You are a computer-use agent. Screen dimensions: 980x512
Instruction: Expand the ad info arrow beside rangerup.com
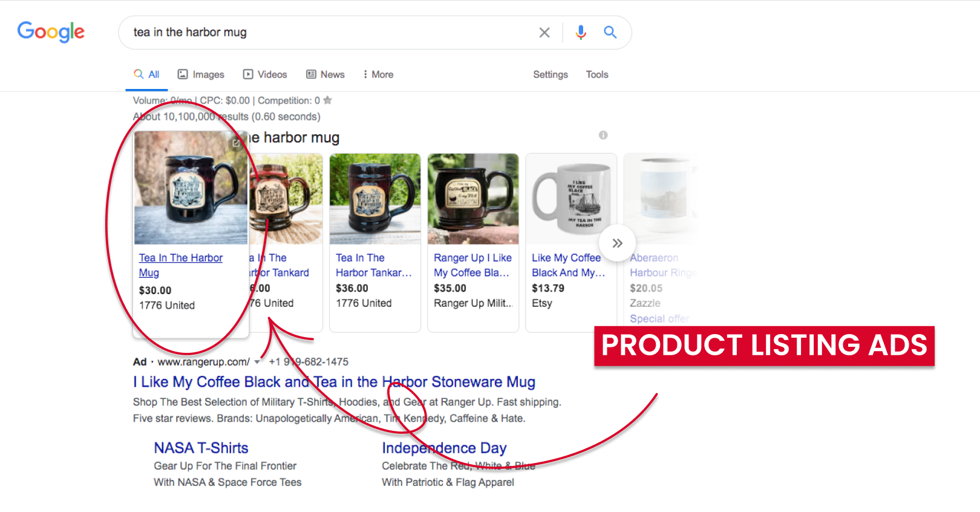(258, 362)
